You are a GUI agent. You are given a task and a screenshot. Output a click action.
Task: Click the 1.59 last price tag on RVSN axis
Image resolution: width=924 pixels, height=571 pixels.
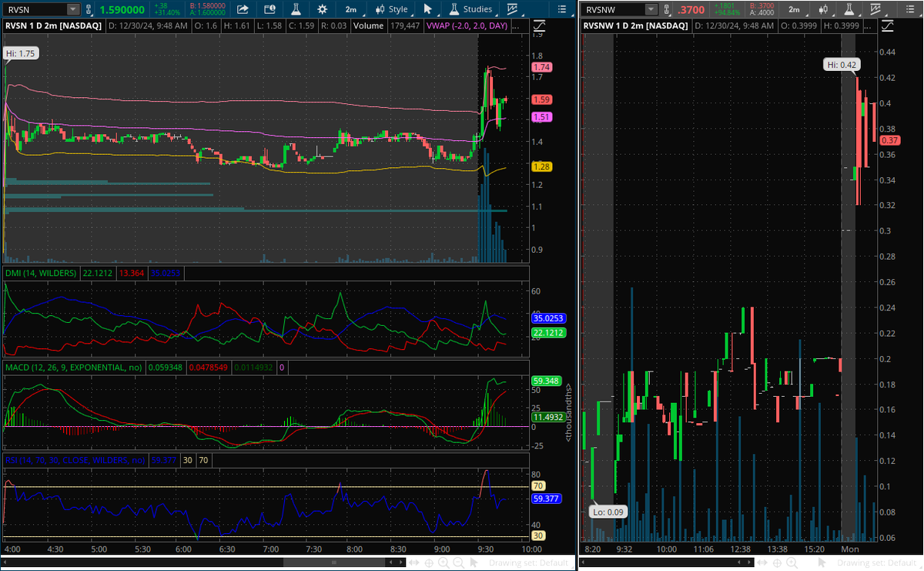pos(541,99)
